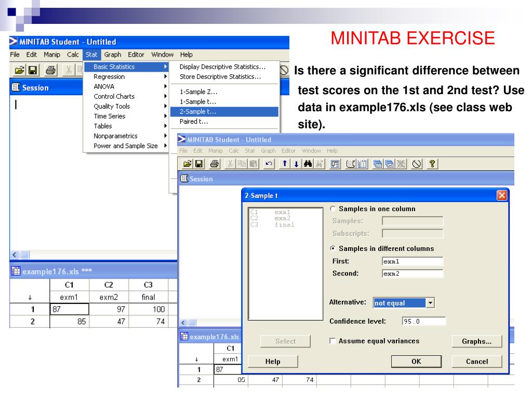Click Open folder icon in right MINITAB toolbar
532x399 pixels.
pos(187,164)
